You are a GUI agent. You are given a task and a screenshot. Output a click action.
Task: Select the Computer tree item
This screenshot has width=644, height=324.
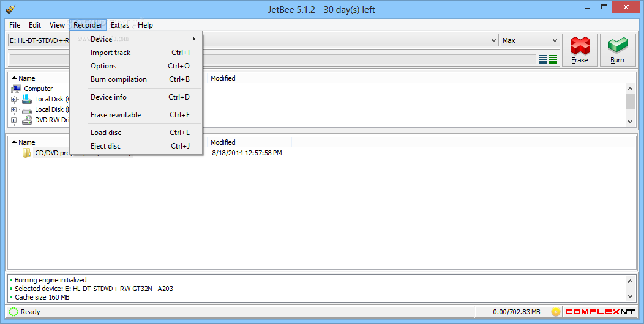pyautogui.click(x=38, y=89)
